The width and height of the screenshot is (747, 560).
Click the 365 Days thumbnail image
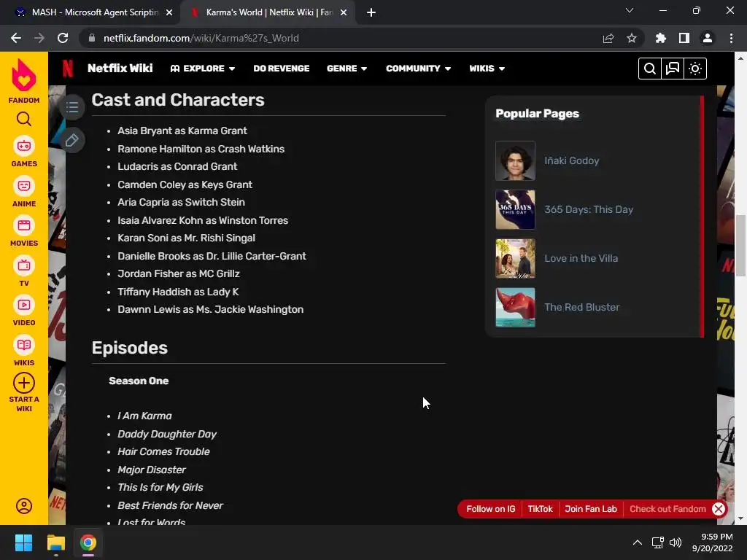(515, 209)
